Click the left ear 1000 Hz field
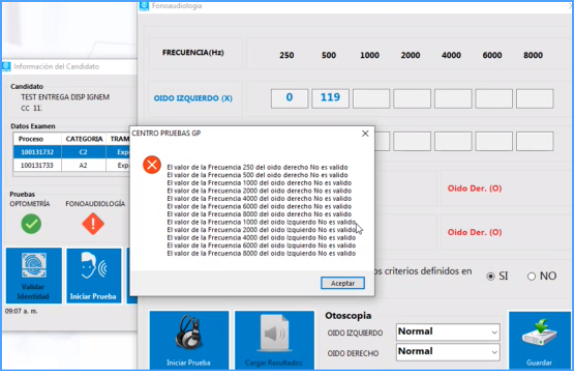 click(371, 98)
